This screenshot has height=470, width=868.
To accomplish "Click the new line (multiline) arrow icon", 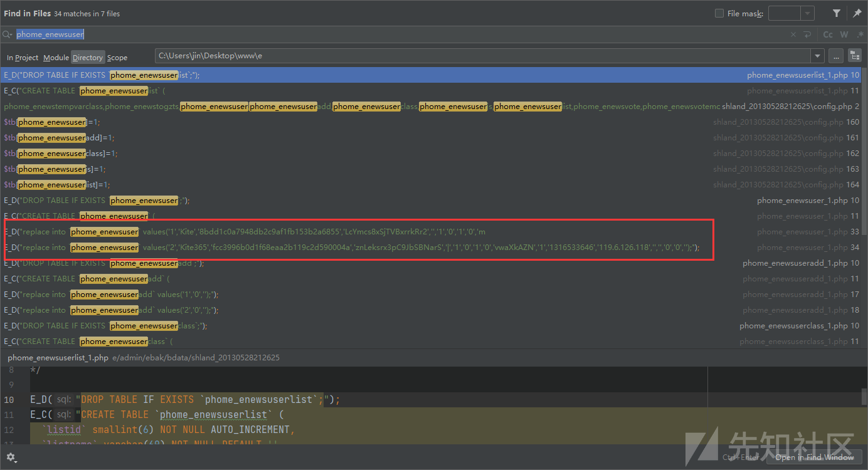I will coord(808,34).
